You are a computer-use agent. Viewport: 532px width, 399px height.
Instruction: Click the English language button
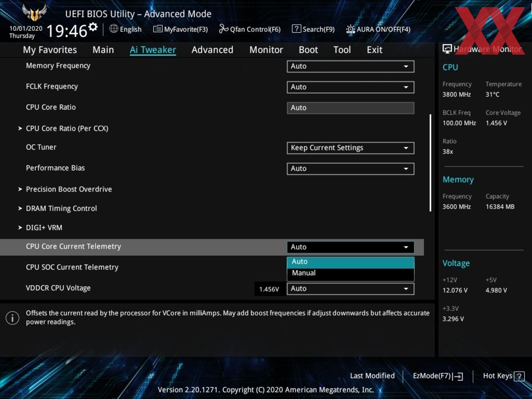tap(126, 29)
